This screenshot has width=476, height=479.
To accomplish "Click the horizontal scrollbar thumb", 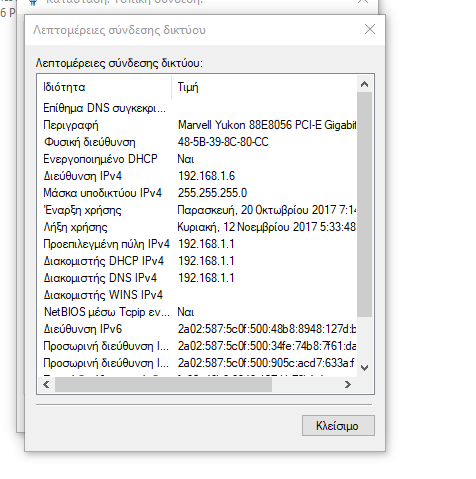I will (163, 385).
